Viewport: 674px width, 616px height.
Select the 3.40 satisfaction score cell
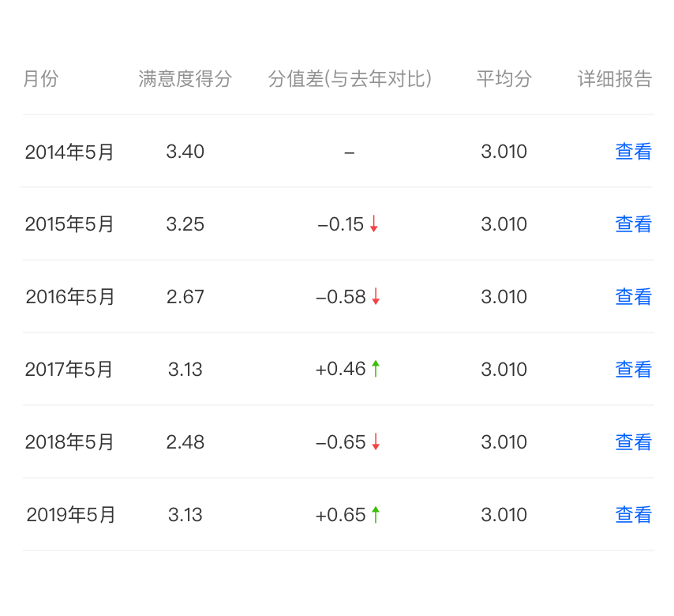coord(185,152)
